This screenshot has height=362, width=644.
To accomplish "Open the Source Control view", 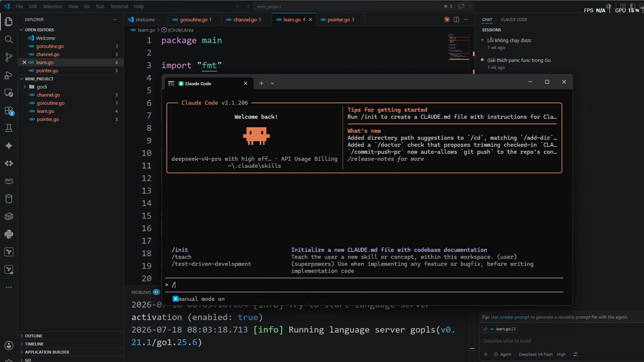I will [x=9, y=57].
